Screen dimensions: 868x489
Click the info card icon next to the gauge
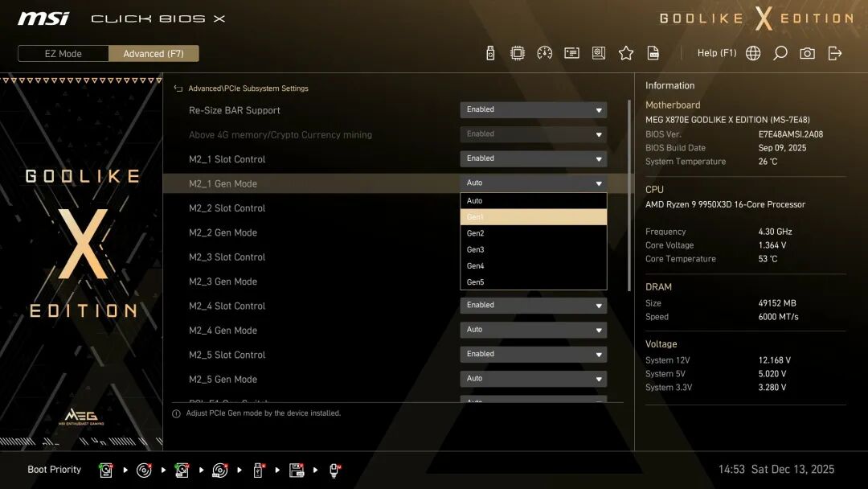point(571,53)
